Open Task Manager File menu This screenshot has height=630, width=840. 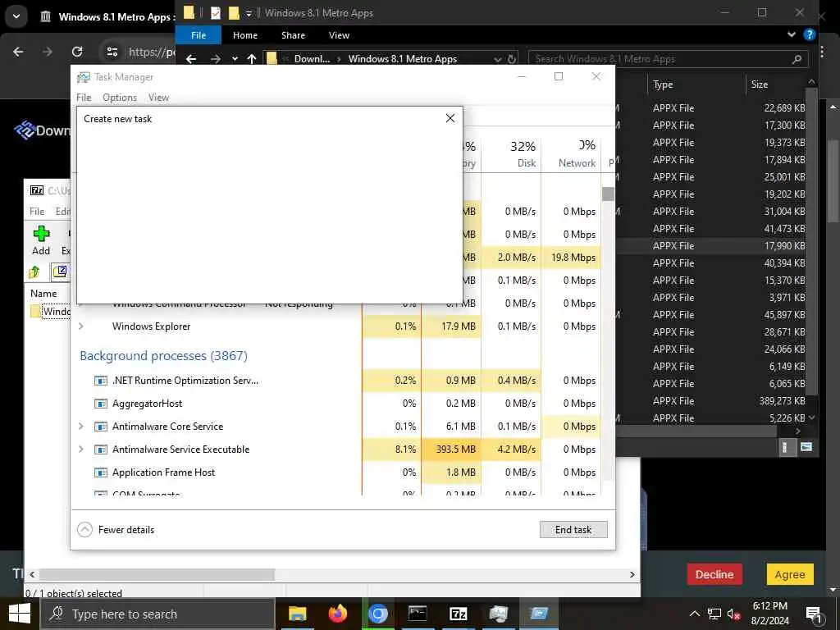[x=84, y=98]
